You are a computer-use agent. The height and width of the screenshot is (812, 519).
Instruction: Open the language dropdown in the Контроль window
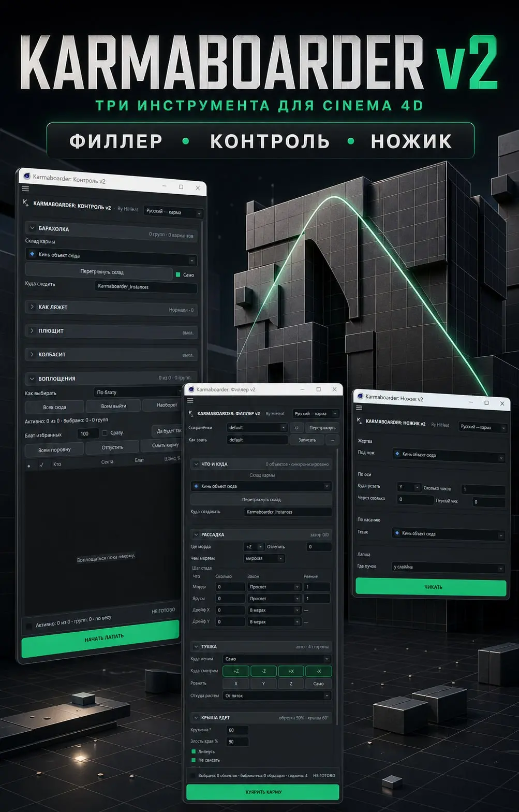point(173,212)
